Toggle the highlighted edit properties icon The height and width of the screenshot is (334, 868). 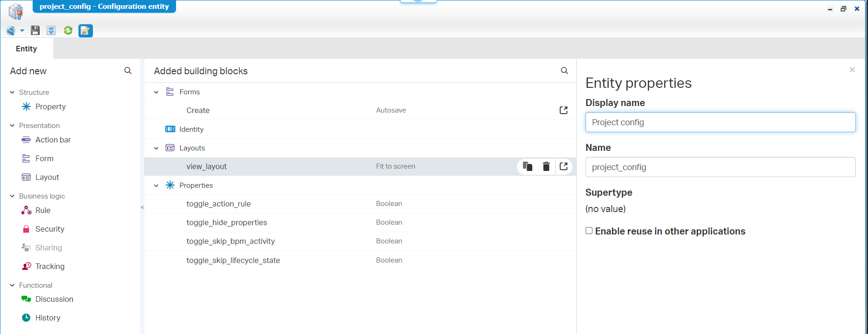coord(85,31)
